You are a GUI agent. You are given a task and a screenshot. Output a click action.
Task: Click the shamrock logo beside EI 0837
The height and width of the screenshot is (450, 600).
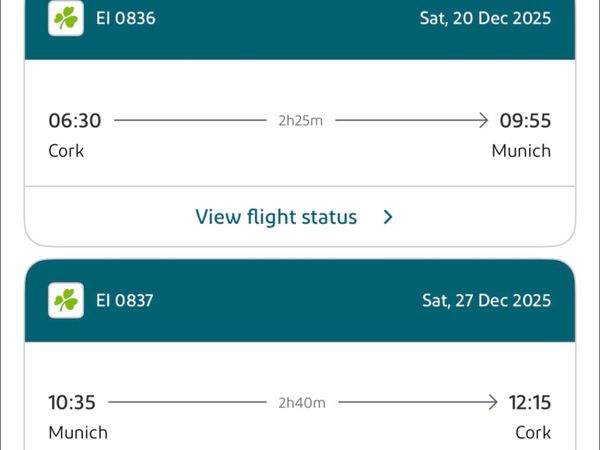pos(66,300)
